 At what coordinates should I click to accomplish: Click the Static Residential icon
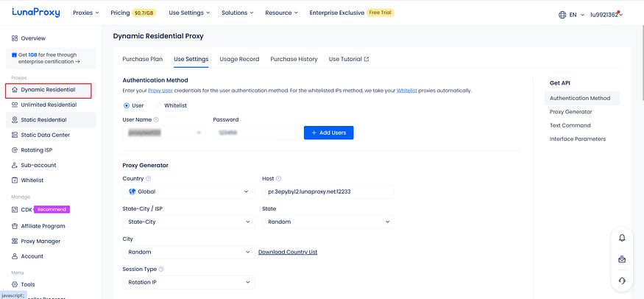(x=15, y=120)
